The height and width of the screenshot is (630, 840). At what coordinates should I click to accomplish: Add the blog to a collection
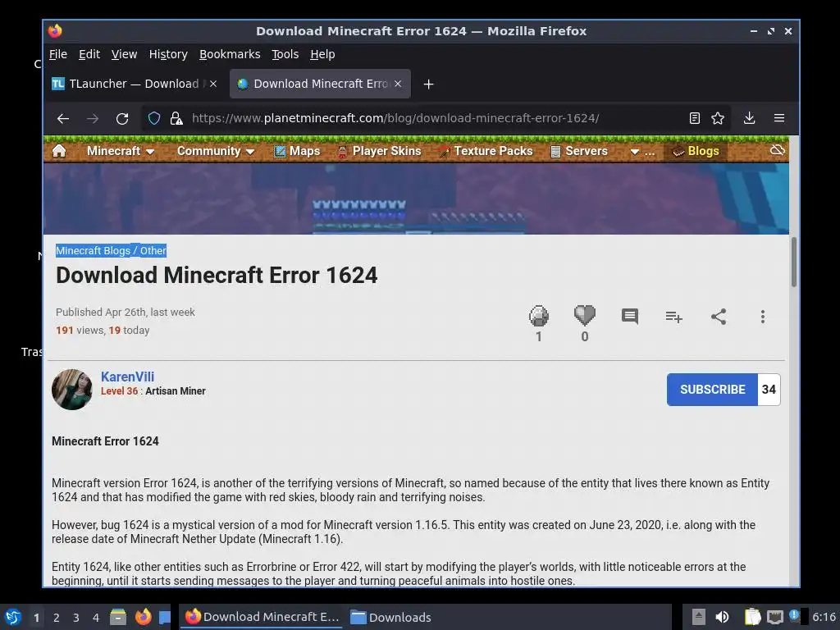pyautogui.click(x=673, y=317)
